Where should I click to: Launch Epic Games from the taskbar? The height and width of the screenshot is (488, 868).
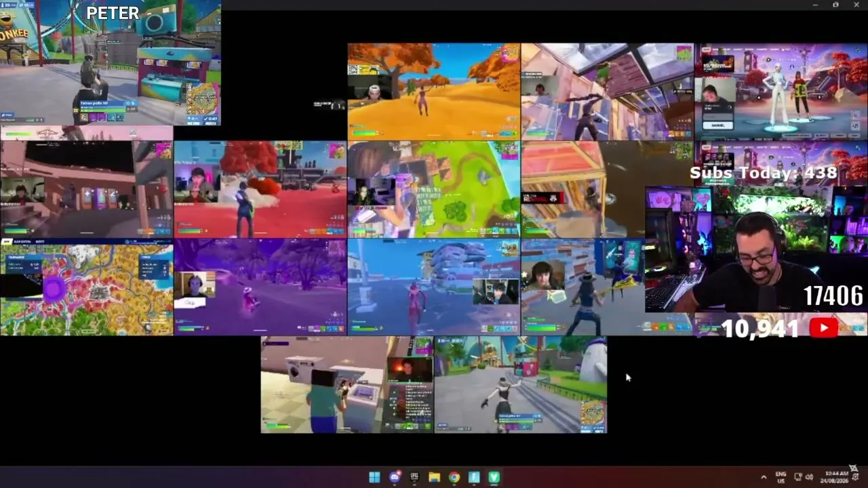coord(414,477)
